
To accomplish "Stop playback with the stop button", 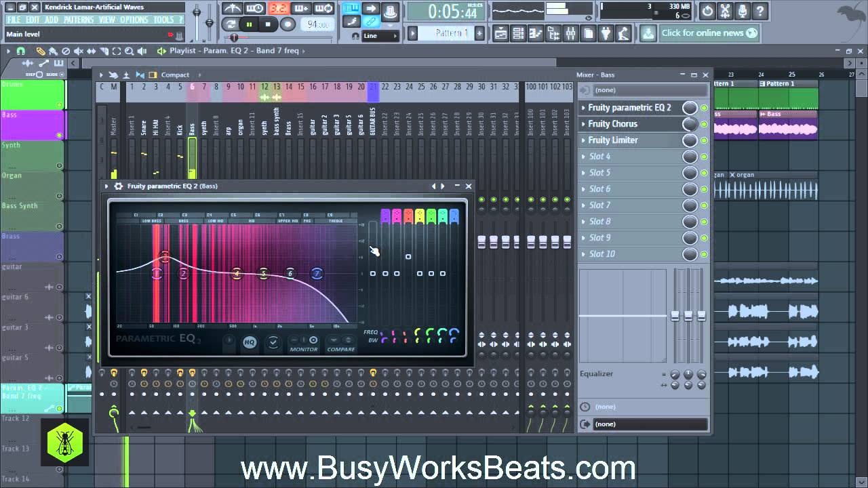I will coord(268,24).
